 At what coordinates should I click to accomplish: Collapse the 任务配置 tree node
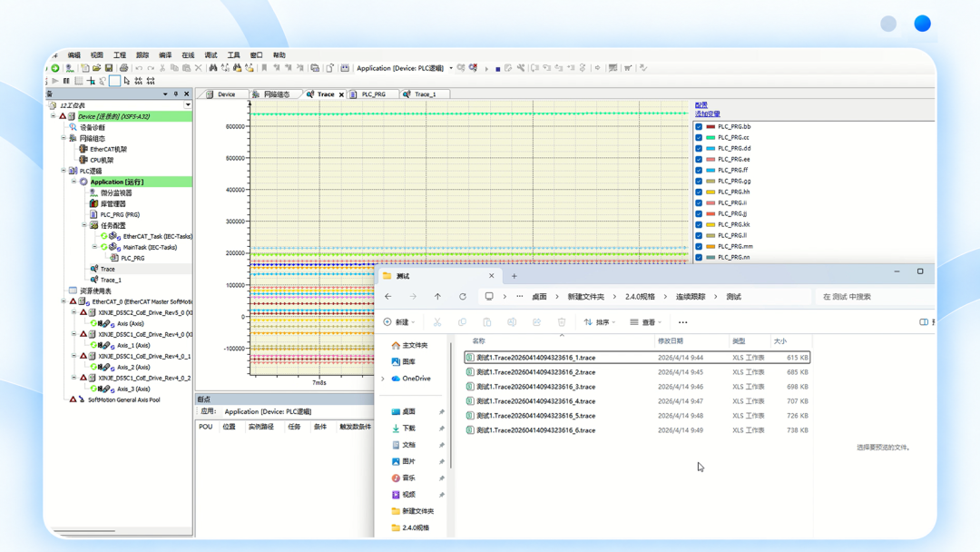tap(84, 225)
